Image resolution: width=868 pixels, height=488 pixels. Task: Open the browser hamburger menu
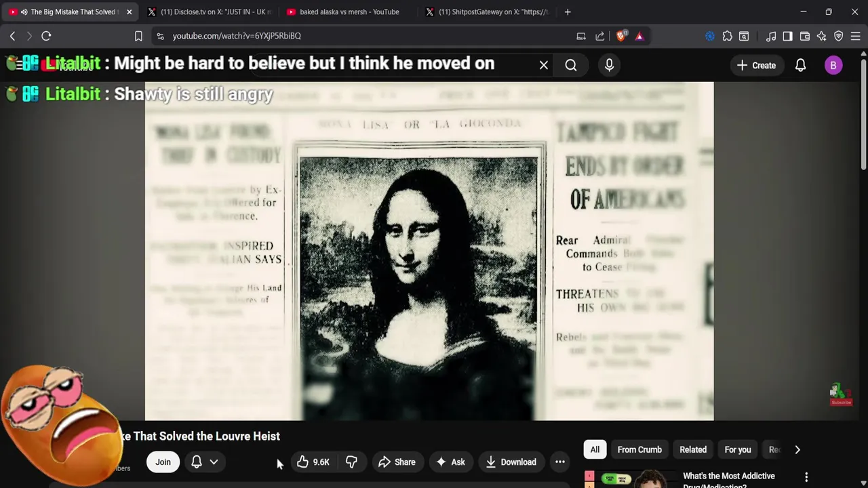coord(856,36)
